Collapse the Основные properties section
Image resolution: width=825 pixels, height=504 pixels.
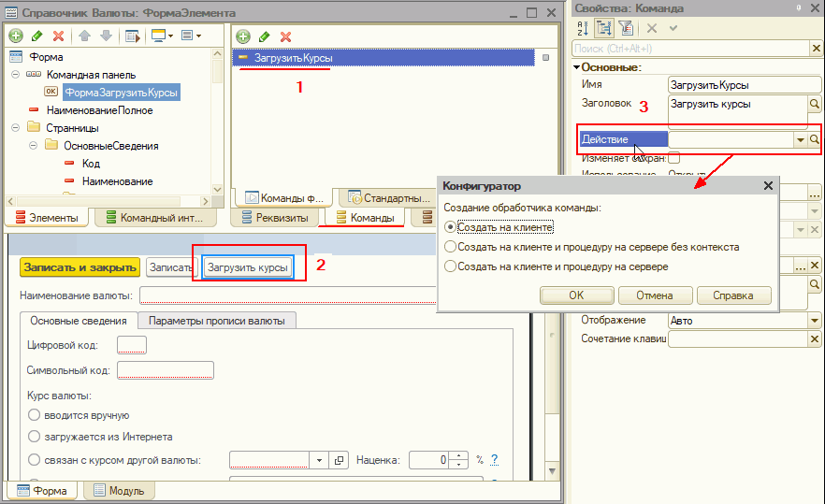576,67
